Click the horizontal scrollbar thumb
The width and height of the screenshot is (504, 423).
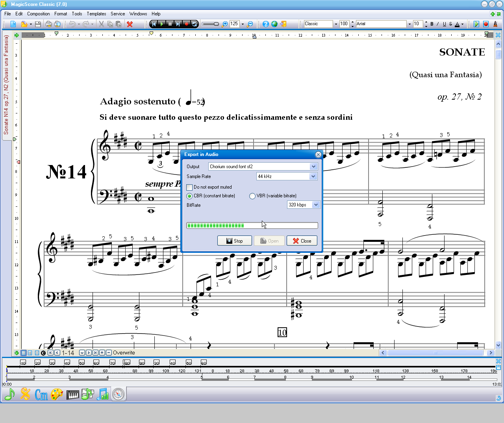coord(435,353)
